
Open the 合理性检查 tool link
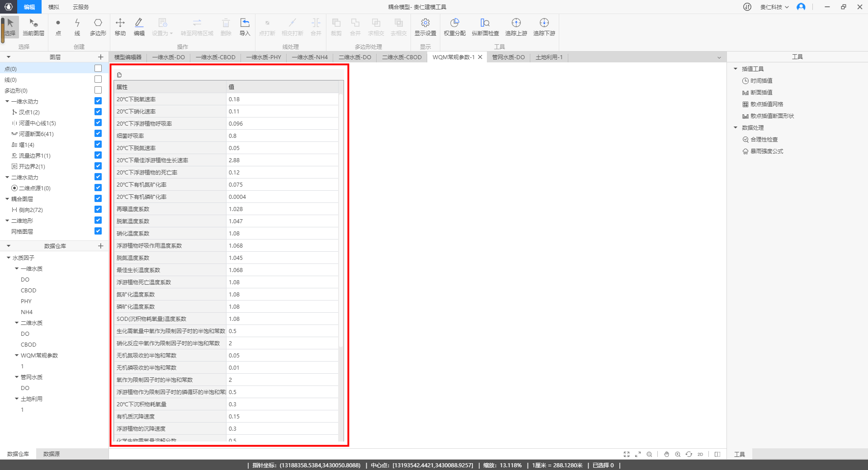pyautogui.click(x=764, y=140)
